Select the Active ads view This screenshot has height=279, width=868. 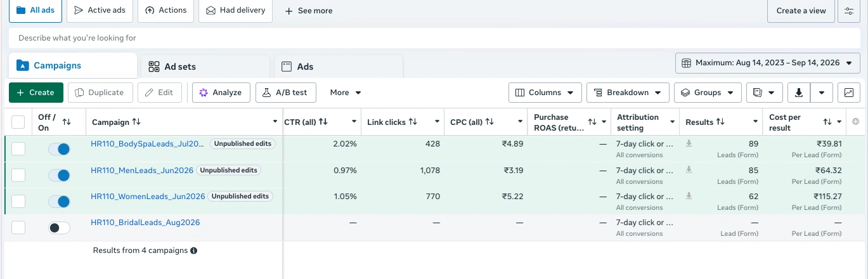(x=100, y=10)
